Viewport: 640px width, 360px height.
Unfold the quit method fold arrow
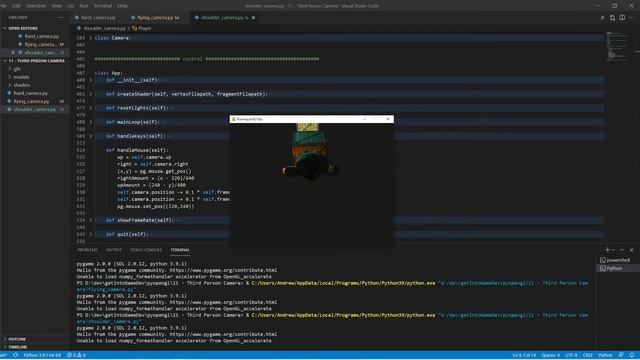91,234
